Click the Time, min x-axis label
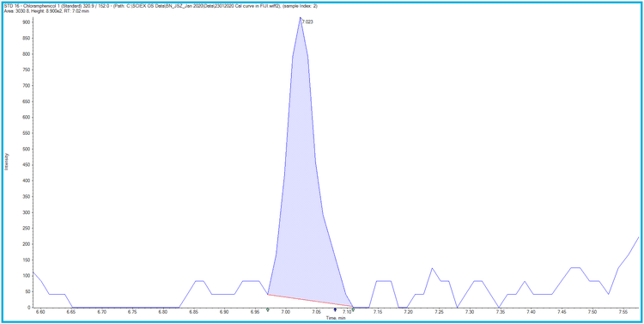 click(336, 318)
